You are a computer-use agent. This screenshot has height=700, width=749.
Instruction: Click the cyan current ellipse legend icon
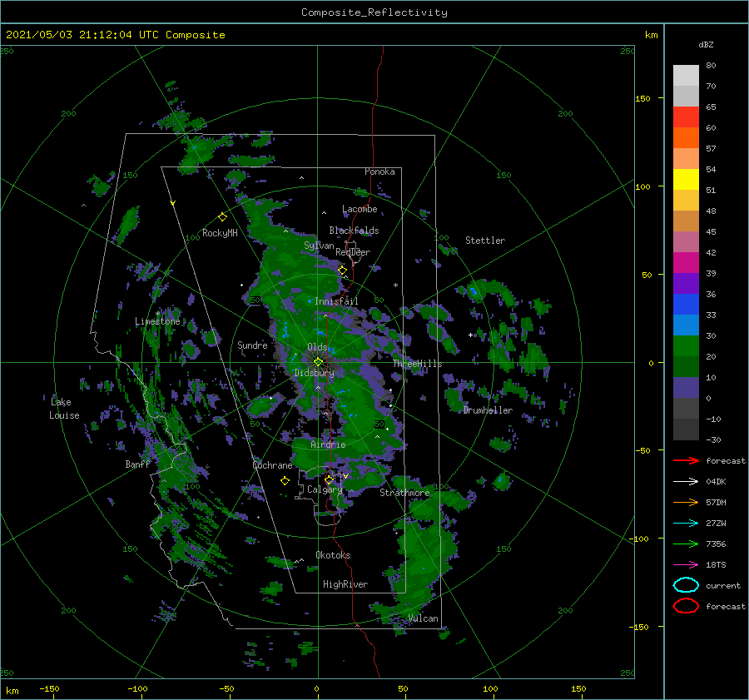pyautogui.click(x=686, y=585)
